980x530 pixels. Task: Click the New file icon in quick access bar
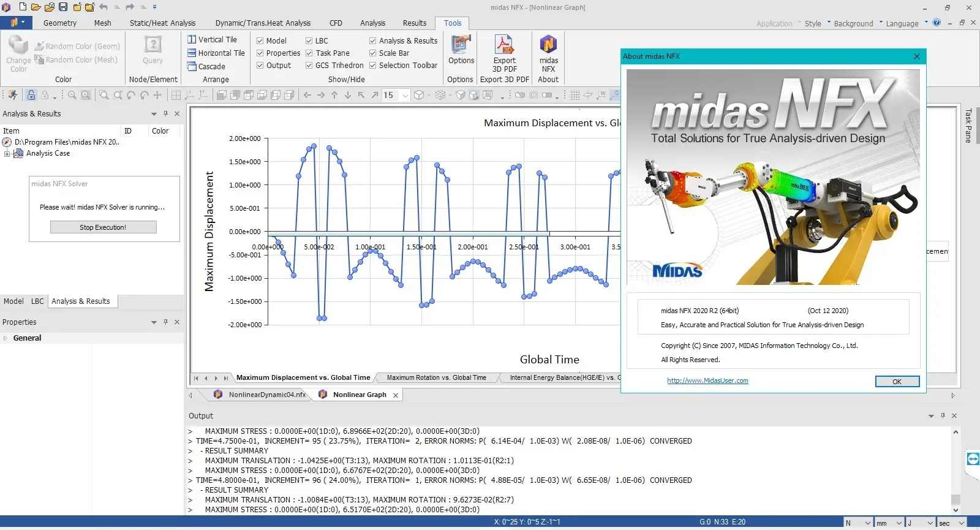(x=23, y=7)
